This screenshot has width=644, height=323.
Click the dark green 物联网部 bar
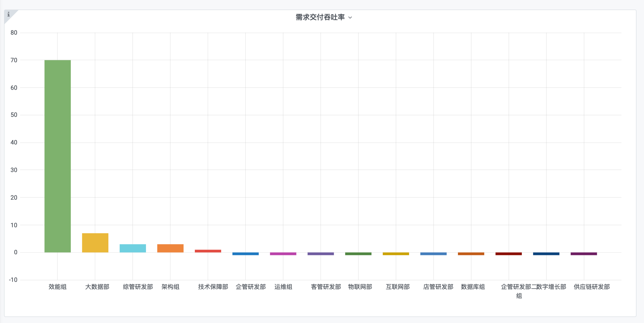[x=358, y=254]
